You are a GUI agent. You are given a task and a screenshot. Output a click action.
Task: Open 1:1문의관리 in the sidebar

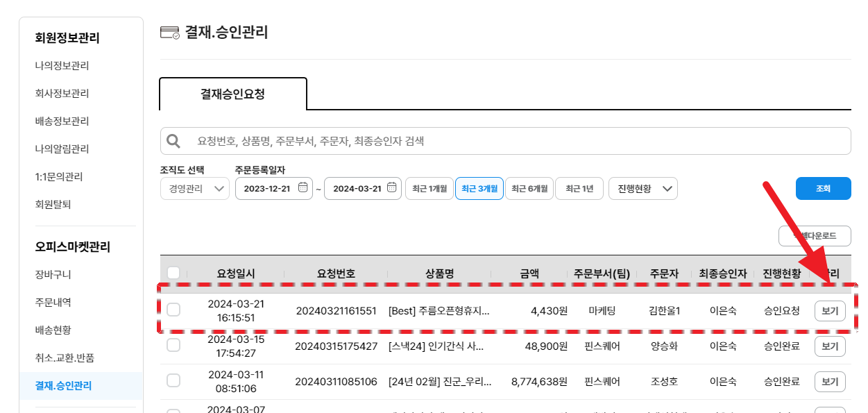coord(59,177)
